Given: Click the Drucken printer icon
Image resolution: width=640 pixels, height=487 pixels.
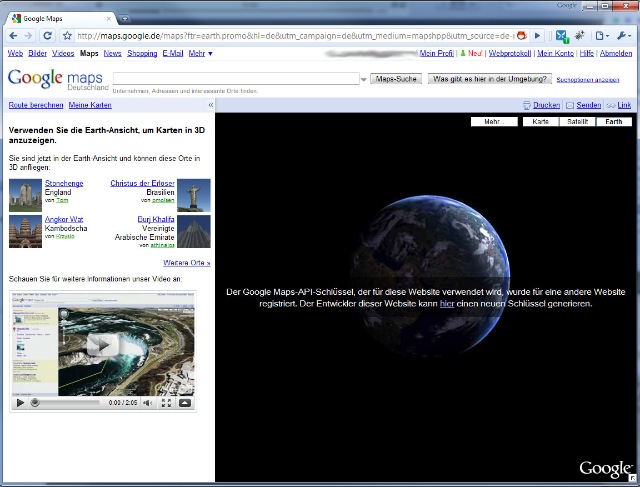Looking at the screenshot, I should tap(527, 105).
